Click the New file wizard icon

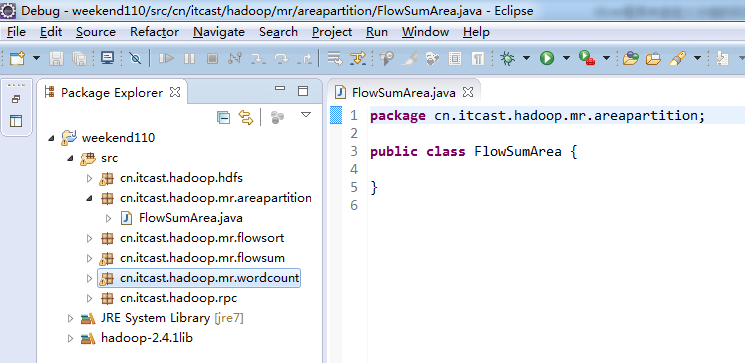[x=18, y=58]
